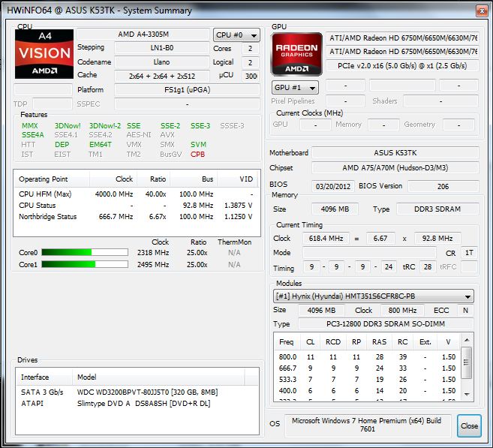493x448 pixels.
Task: Click the Core0 clock 2318 MHz value
Action: [x=153, y=253]
